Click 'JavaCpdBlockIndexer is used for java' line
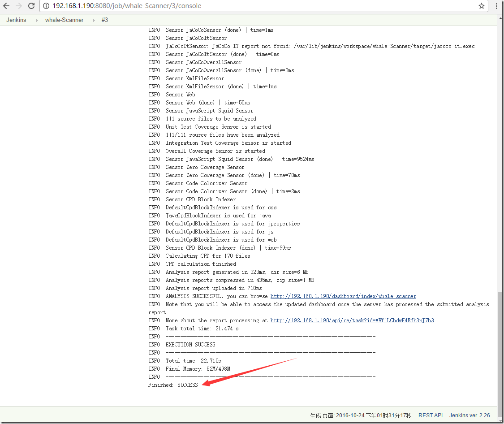The height and width of the screenshot is (424, 504). [210, 216]
